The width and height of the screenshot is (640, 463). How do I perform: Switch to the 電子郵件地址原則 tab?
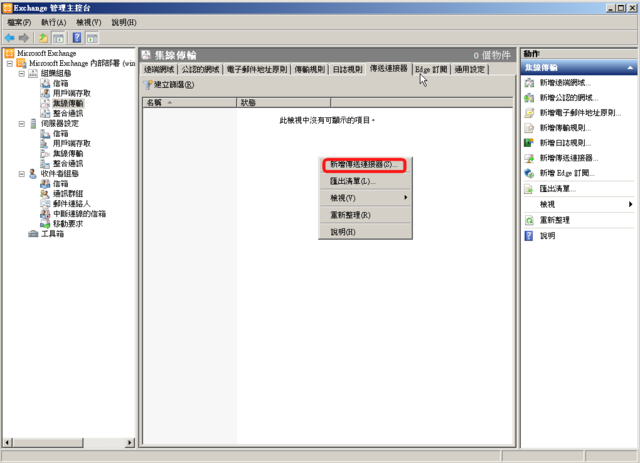pos(257,69)
